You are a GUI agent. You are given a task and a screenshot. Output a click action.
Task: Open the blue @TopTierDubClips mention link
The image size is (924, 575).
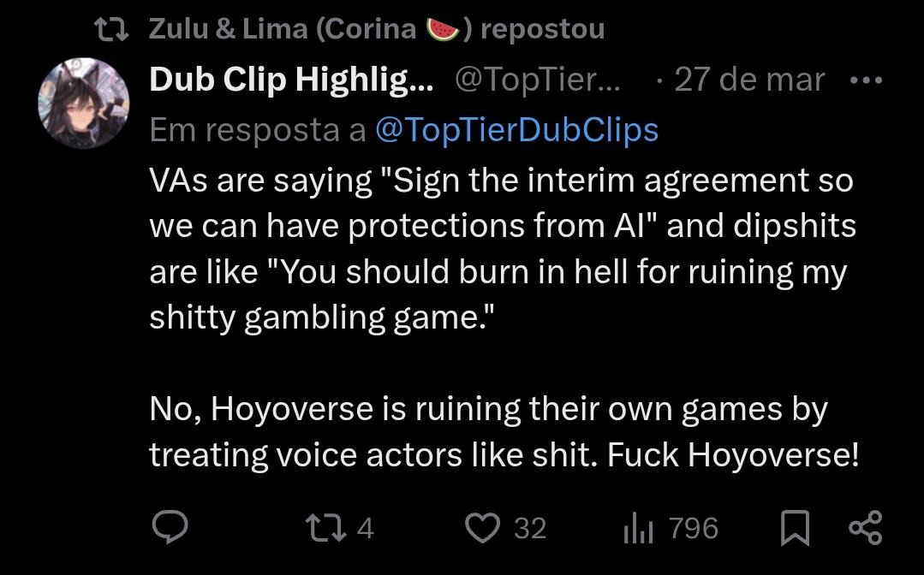(516, 129)
